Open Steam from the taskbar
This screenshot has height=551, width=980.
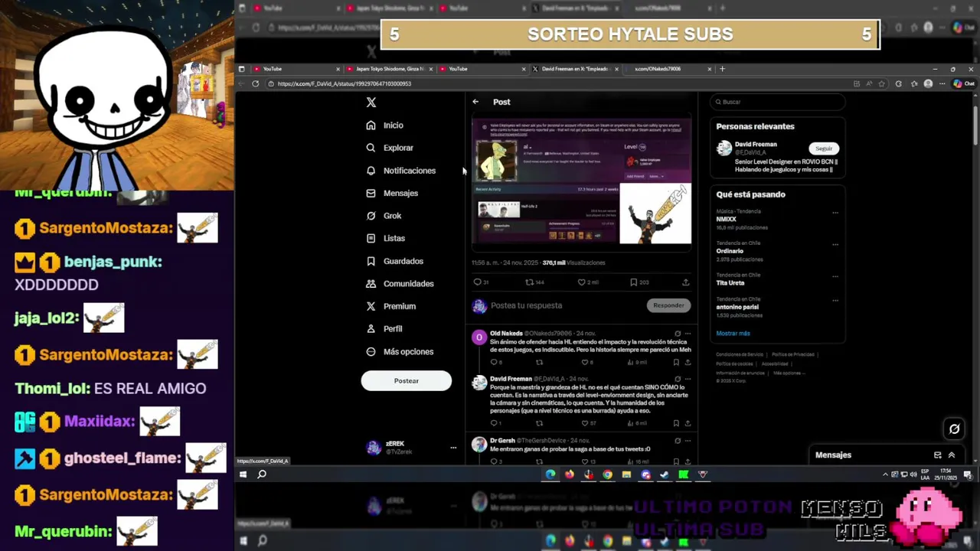[x=664, y=474]
